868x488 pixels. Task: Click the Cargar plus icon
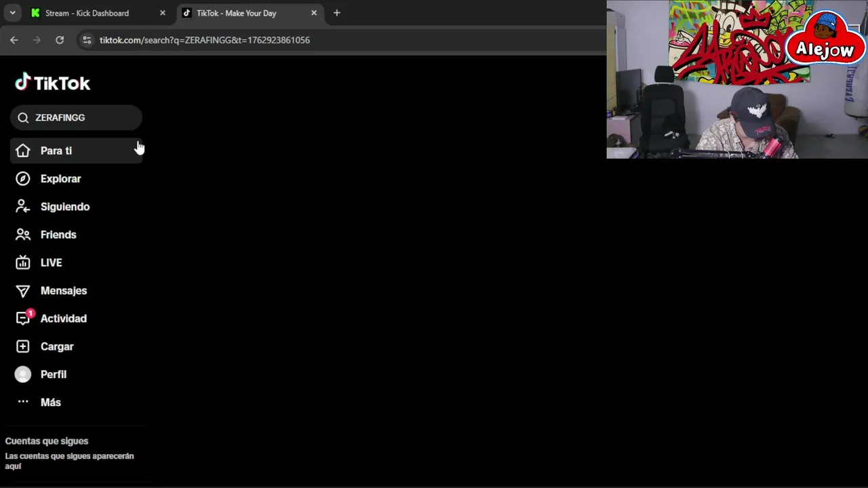coord(23,346)
